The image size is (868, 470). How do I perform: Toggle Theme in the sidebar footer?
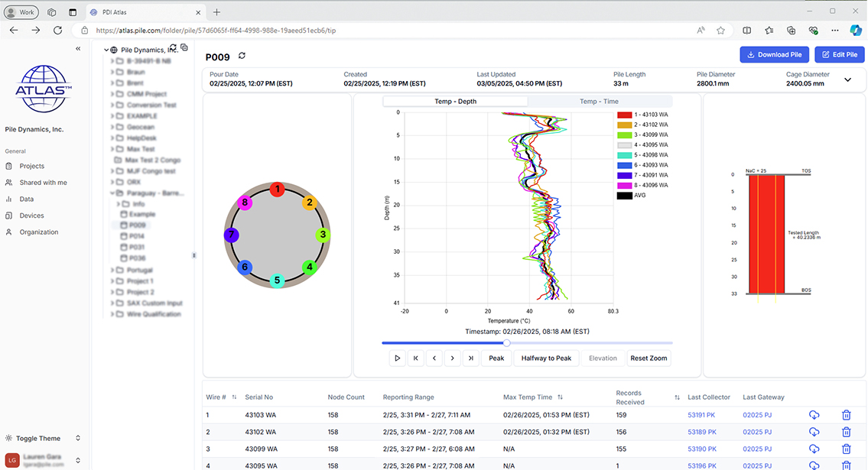43,439
